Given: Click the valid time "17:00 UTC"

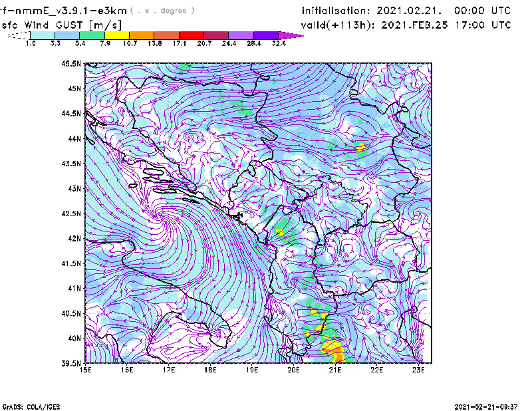Looking at the screenshot, I should coord(483,25).
